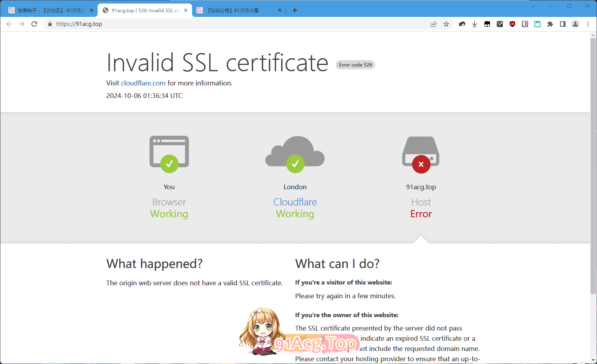Open the Extensions puzzle piece menu
The image size is (597, 364).
coord(550,24)
